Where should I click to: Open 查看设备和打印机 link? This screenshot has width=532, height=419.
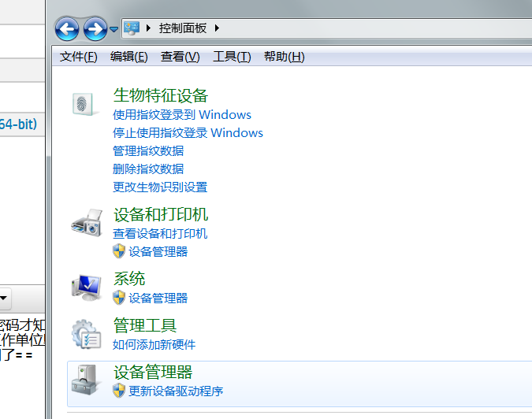tap(160, 233)
